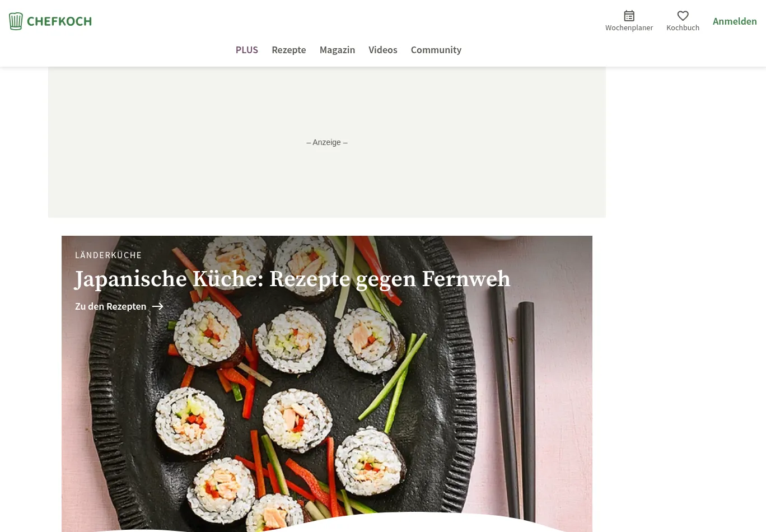Click the Wochenplaner text label
This screenshot has width=766, height=532.
629,28
